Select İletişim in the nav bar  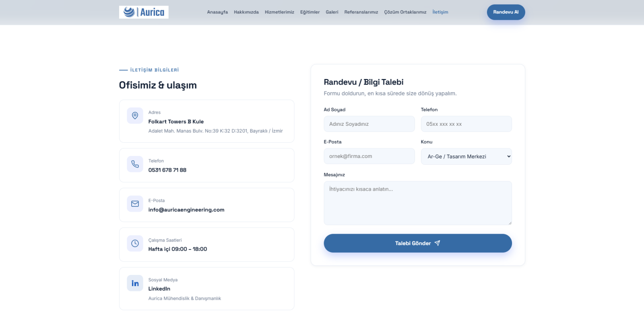[440, 12]
